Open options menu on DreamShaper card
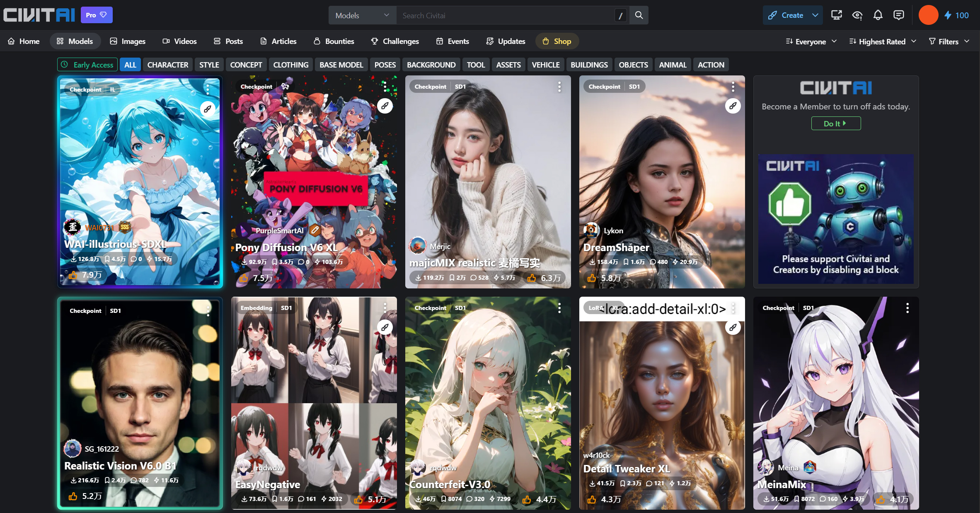 coord(733,86)
